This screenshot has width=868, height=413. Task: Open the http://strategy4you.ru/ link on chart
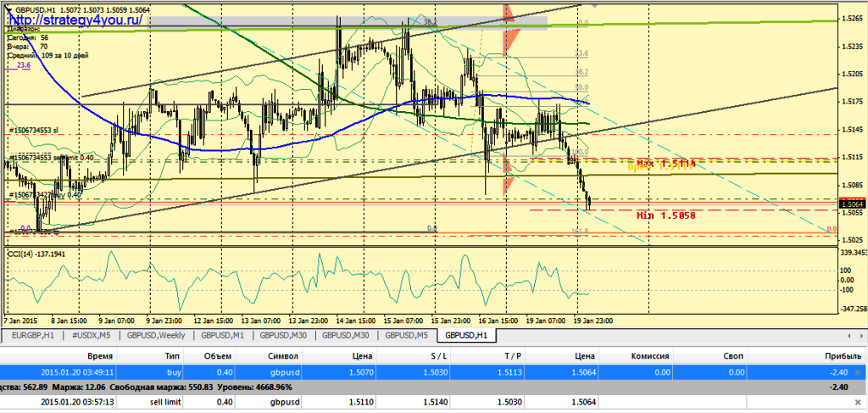tap(75, 20)
